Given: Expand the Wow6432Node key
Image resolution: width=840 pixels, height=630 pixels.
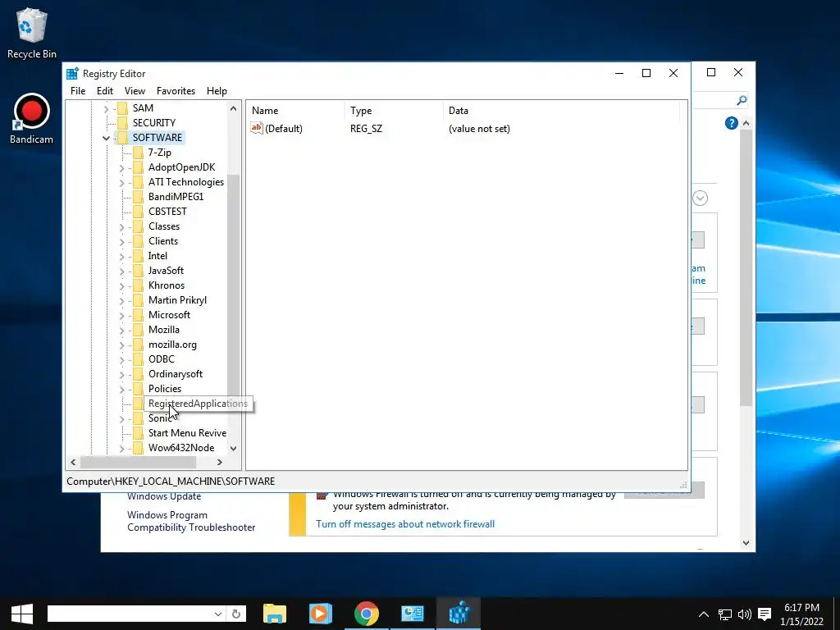Looking at the screenshot, I should (121, 449).
